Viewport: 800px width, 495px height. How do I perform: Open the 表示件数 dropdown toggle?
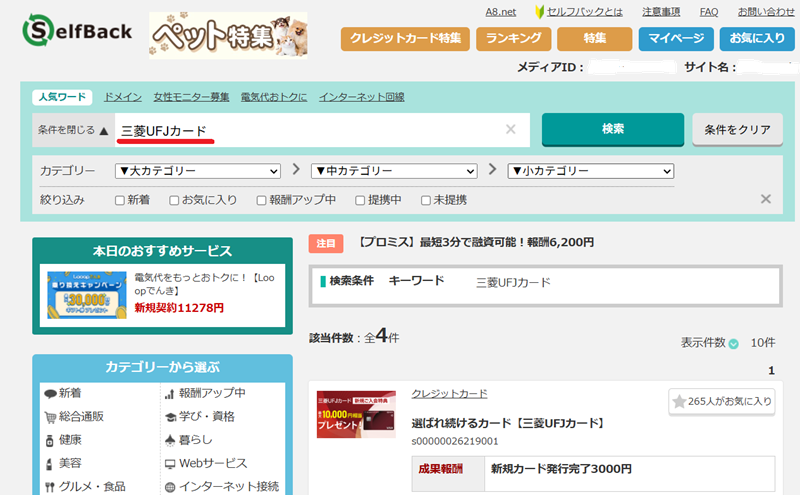click(x=734, y=344)
